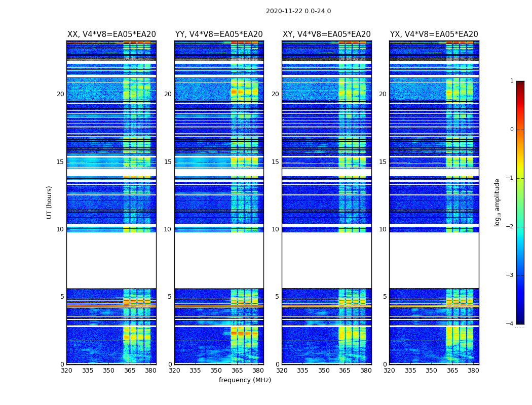Click the 365 MHz tick under YY plot
This screenshot has height=405, width=532.
(237, 371)
